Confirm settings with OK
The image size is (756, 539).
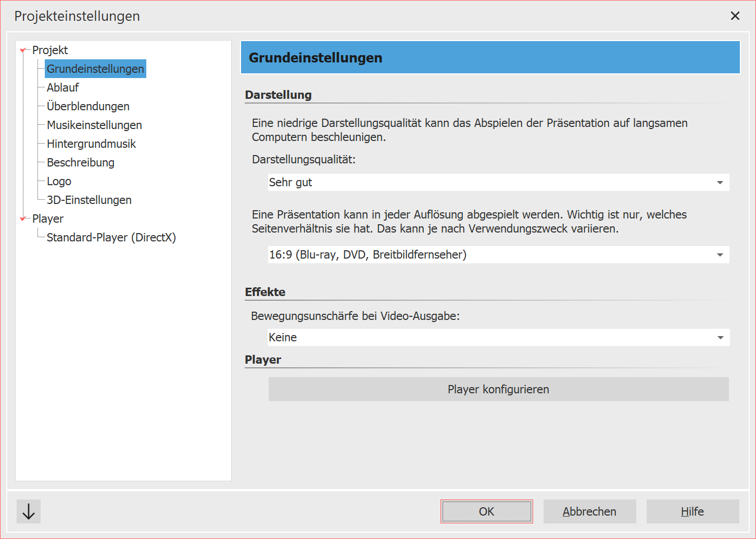coord(486,511)
